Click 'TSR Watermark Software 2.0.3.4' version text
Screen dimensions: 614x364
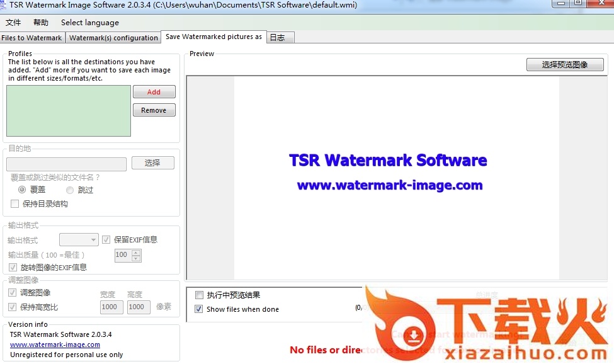coord(60,334)
